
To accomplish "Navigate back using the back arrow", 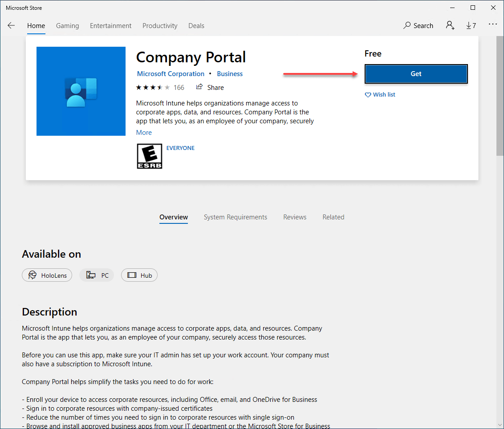I will point(11,25).
